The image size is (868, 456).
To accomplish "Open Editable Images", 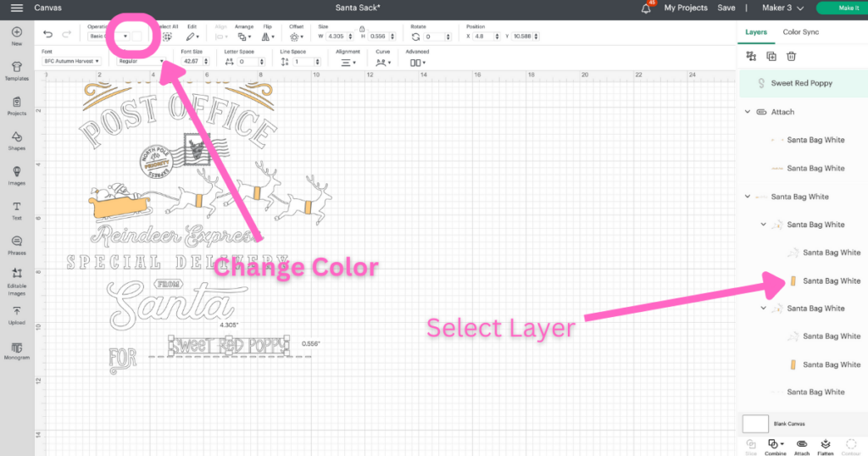I will tap(17, 273).
